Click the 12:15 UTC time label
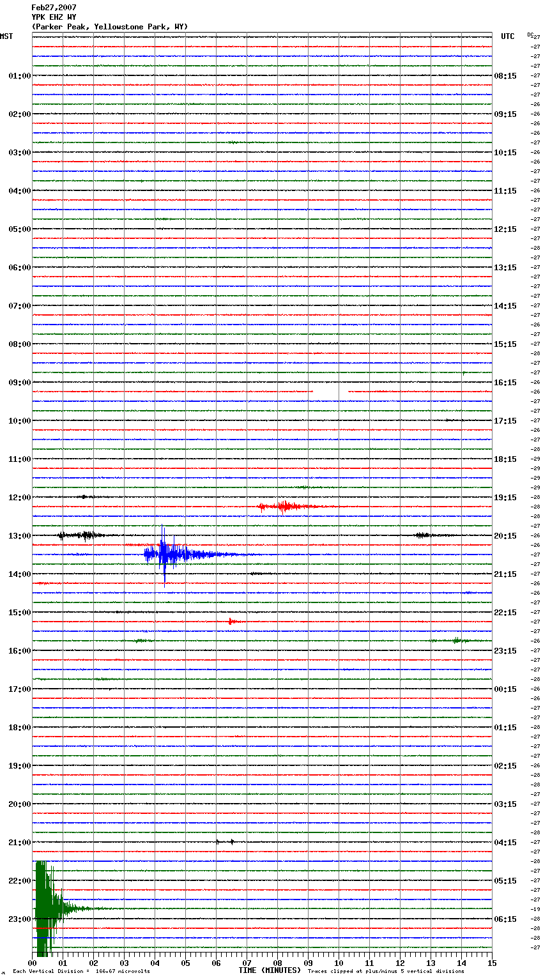The width and height of the screenshot is (543, 980). (505, 229)
